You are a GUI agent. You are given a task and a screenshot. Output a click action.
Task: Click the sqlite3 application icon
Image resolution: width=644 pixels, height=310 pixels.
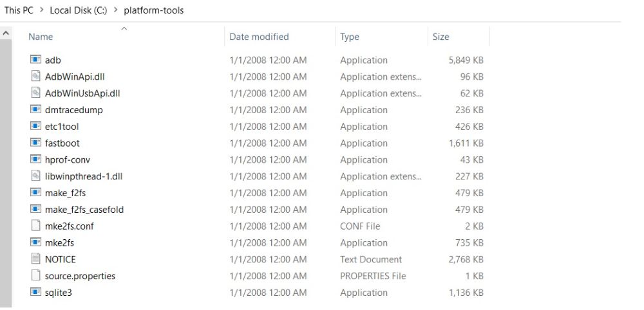35,292
